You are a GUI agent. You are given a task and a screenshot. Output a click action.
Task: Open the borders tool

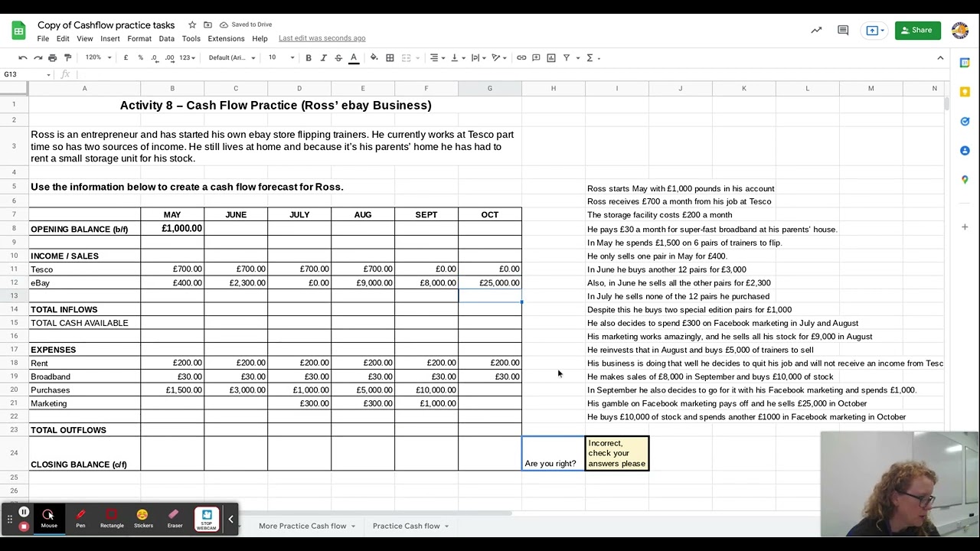390,57
